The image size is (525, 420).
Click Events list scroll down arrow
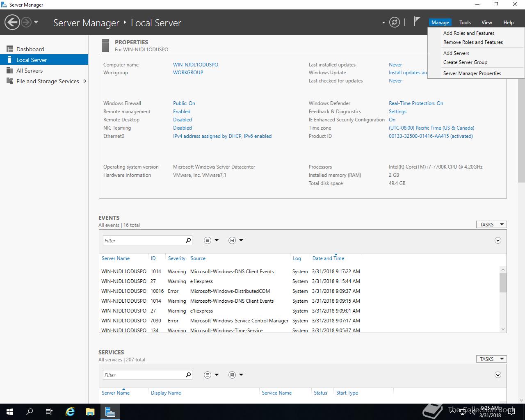point(503,329)
